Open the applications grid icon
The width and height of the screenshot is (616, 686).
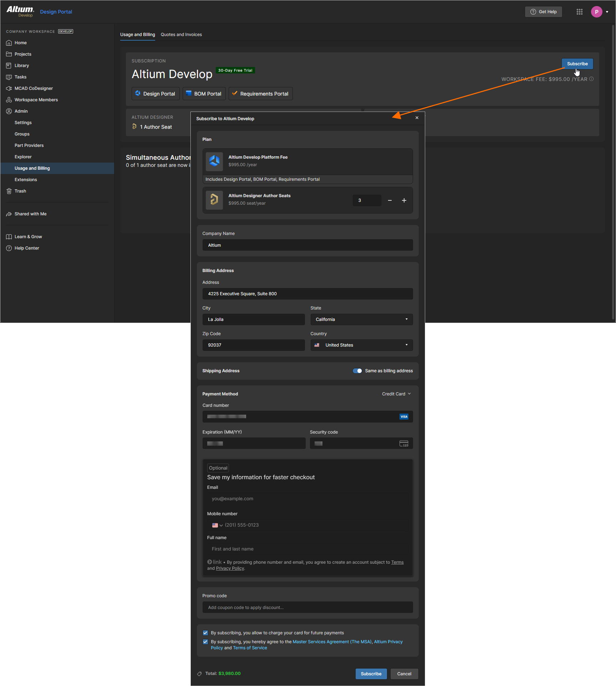point(580,12)
